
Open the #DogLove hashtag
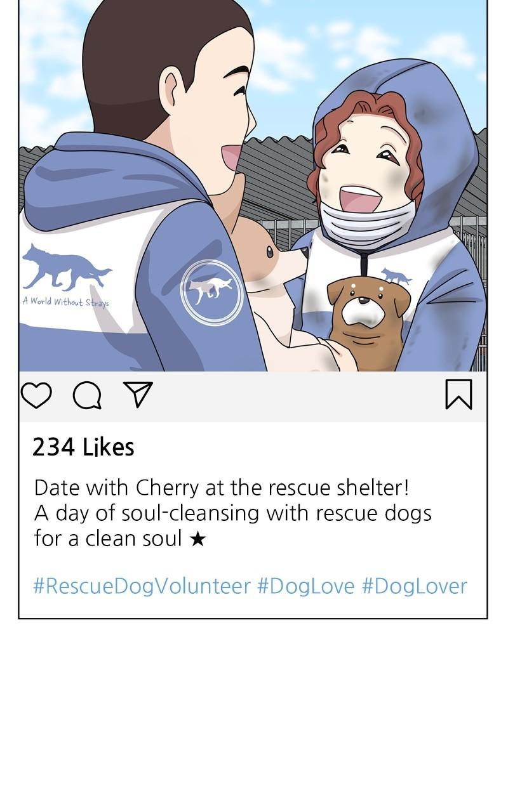[x=305, y=586]
